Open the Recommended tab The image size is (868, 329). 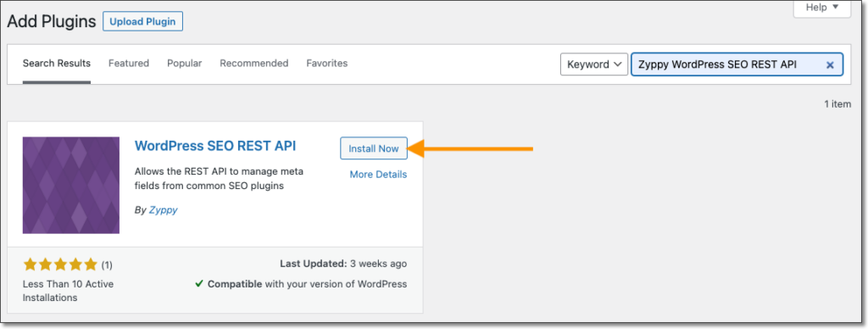pos(254,63)
